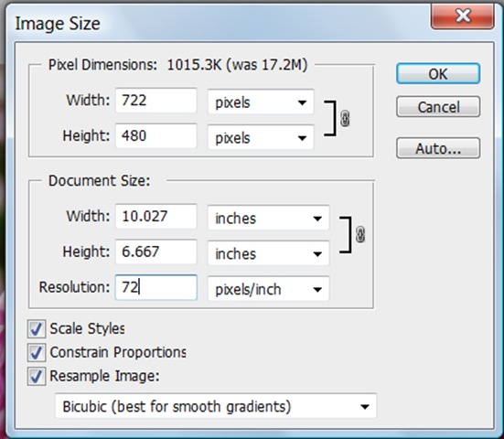Click document Height field showing 6.667
Image resolution: width=504 pixels, height=439 pixels.
[x=156, y=252]
